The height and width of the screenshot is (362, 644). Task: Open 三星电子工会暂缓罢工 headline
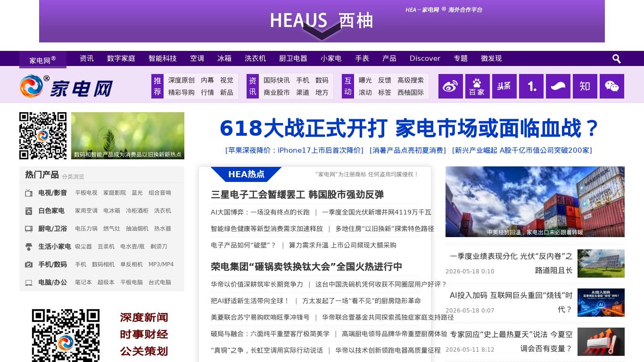click(297, 194)
